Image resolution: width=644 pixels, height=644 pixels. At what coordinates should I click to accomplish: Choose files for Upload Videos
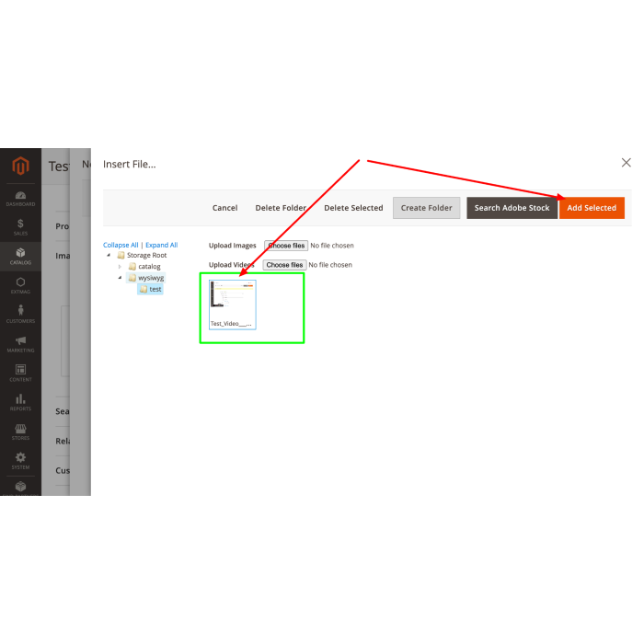point(284,265)
